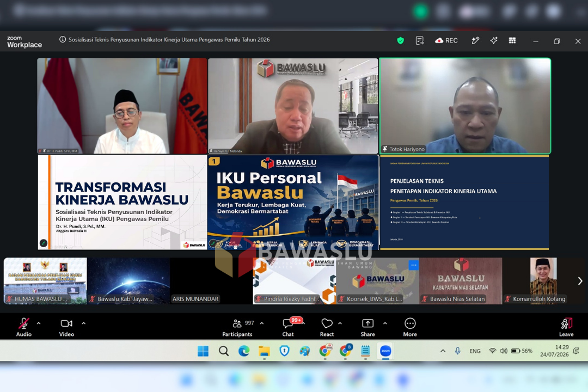This screenshot has height=392, width=588.
Task: Select the Komarrulloh Kotang participant tile
Action: pos(544,280)
